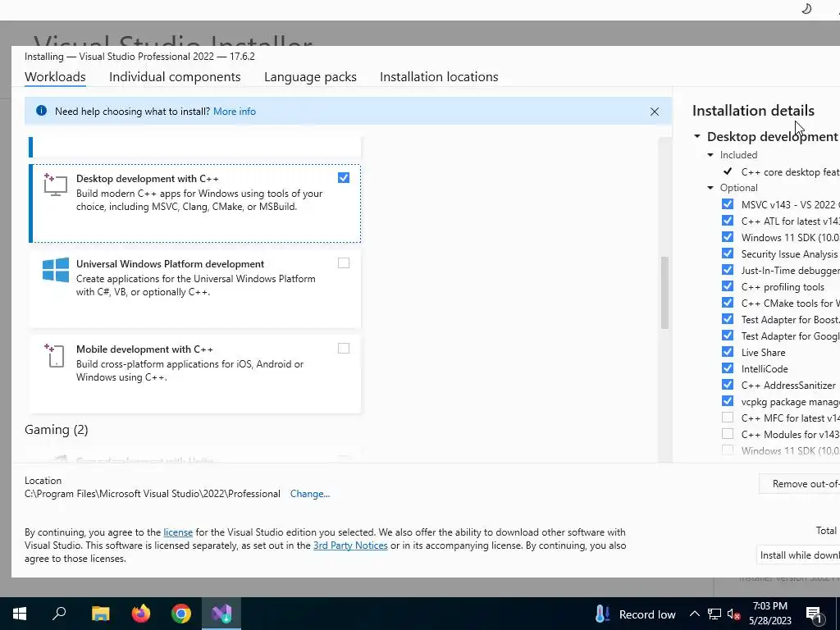Open taskbar search magnifier
This screenshot has height=630, width=840.
pos(59,614)
